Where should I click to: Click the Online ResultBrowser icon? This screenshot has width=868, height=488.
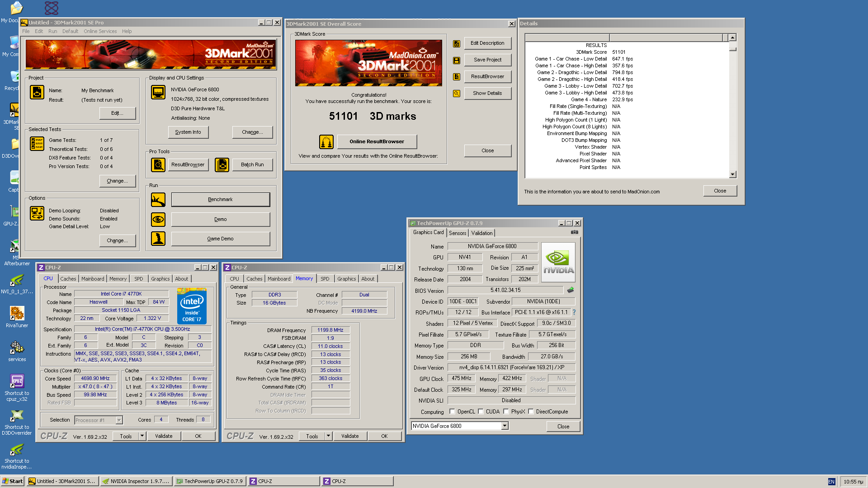click(x=326, y=142)
